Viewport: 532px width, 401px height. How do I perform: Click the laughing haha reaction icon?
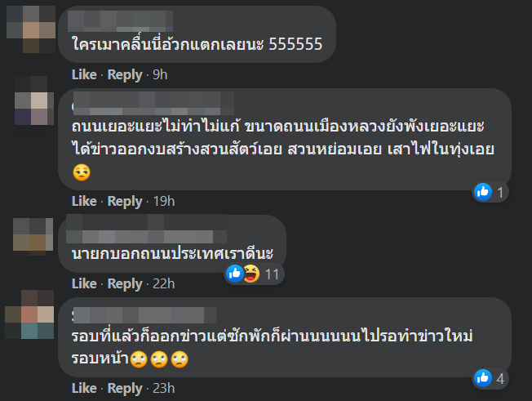(x=251, y=274)
